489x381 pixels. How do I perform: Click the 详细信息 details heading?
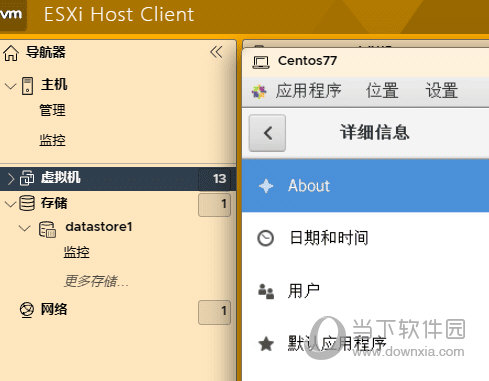point(375,132)
